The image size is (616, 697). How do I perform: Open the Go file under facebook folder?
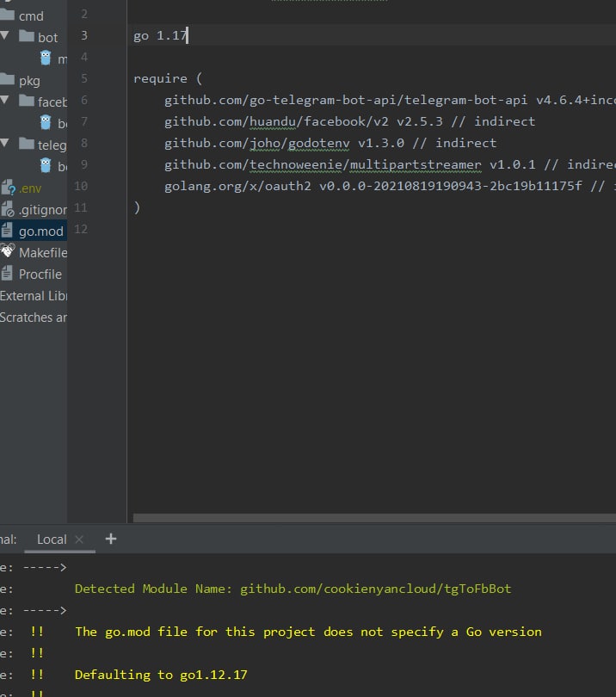[x=46, y=122]
